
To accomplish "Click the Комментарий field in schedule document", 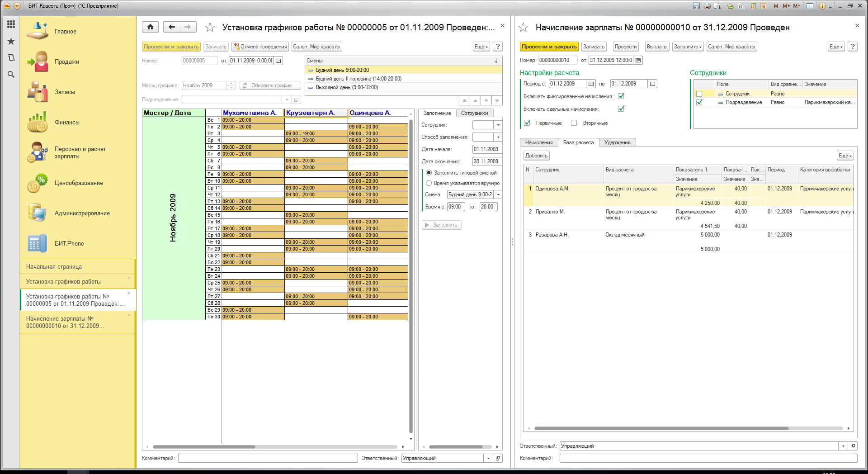I will [268, 458].
